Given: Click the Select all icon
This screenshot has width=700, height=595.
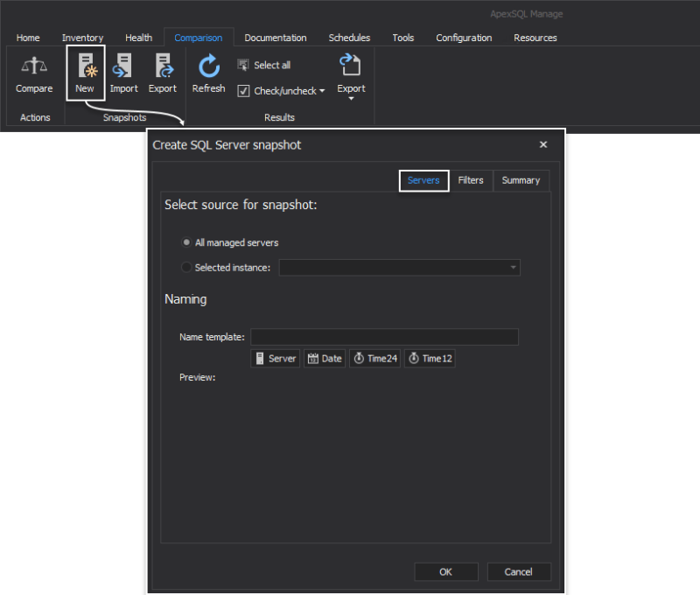Looking at the screenshot, I should (242, 64).
